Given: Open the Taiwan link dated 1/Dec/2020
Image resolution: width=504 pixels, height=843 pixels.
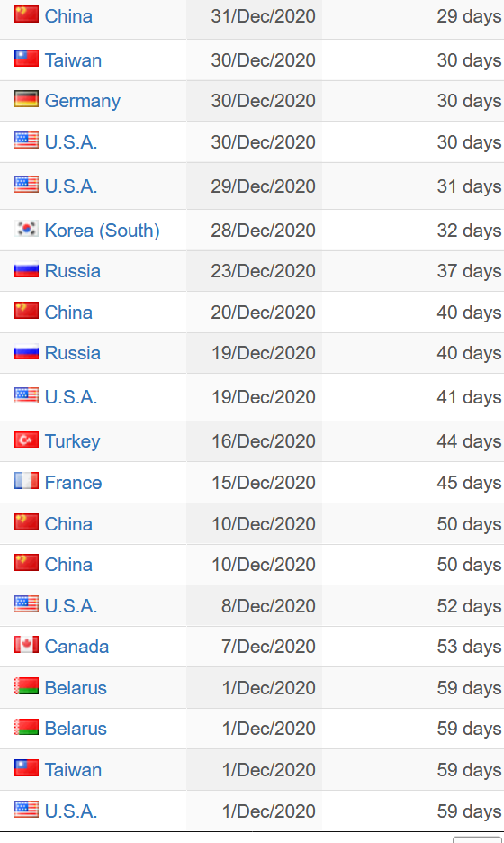Looking at the screenshot, I should coord(73,770).
